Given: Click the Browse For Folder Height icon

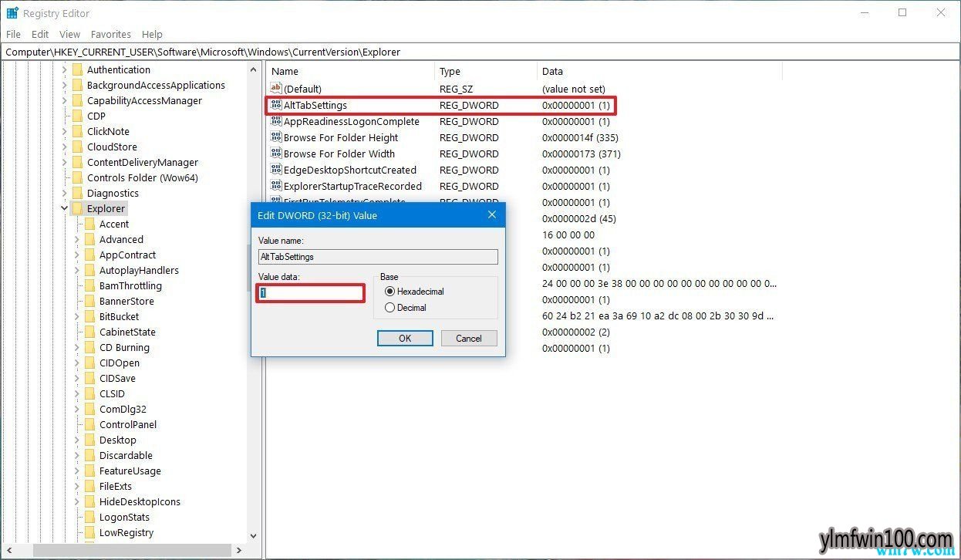Looking at the screenshot, I should (x=276, y=137).
